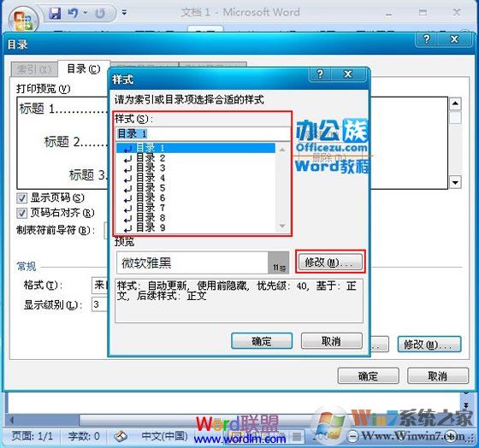Select 目录 9 in the styles list
Image resolution: width=479 pixels, height=448 pixels.
[196, 227]
